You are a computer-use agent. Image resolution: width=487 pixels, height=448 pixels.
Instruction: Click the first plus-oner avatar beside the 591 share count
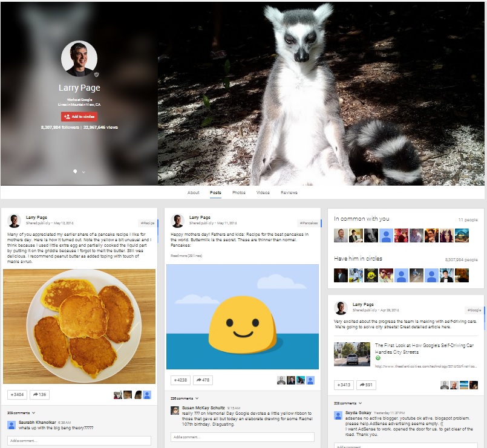click(445, 385)
